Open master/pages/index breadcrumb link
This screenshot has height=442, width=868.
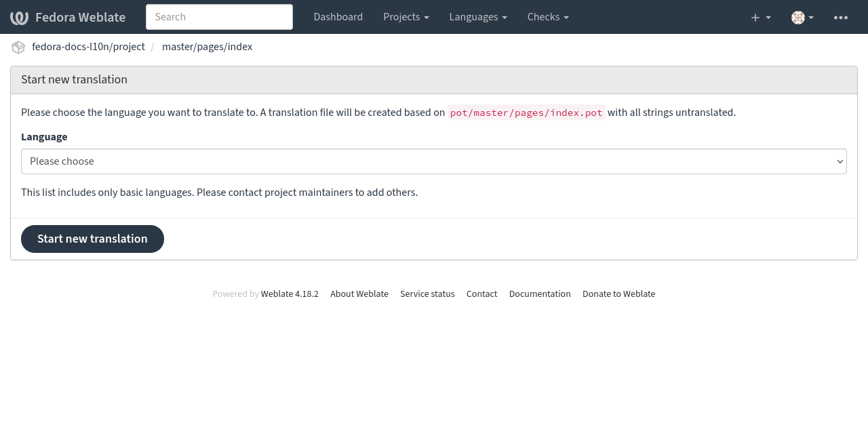pos(207,47)
